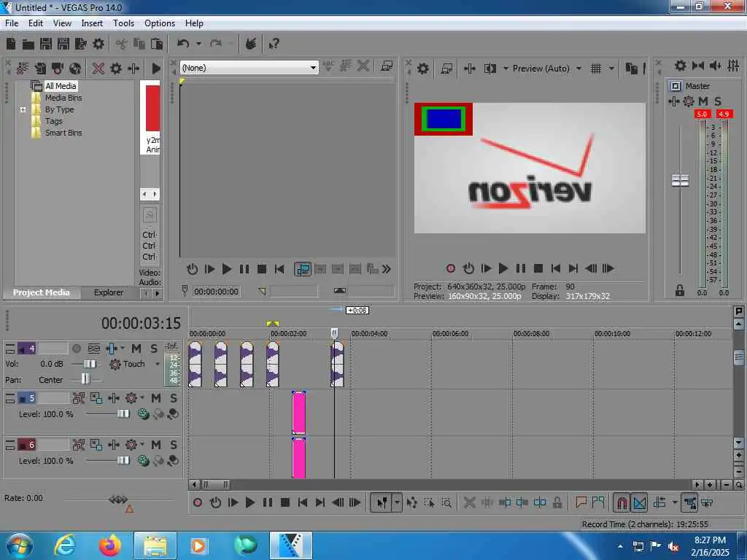Click Delete X icon in timeline toolbar
This screenshot has height=560, width=747.
pyautogui.click(x=469, y=502)
